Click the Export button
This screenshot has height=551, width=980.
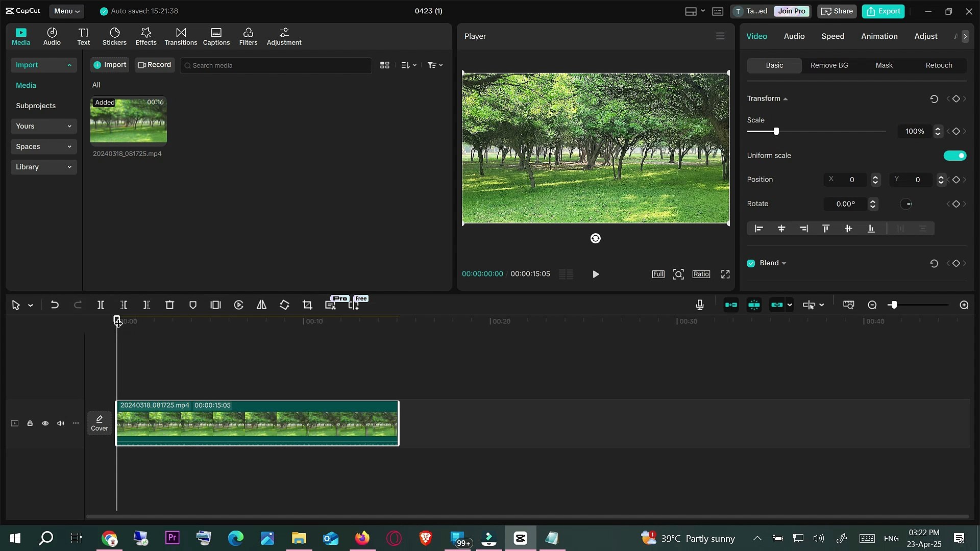(x=883, y=11)
